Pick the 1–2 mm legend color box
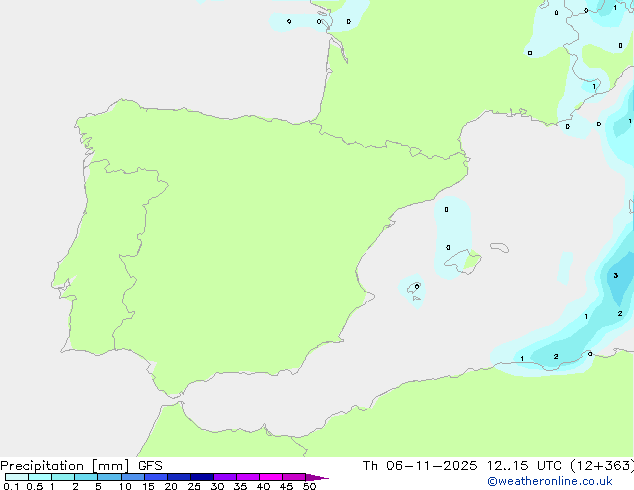 pyautogui.click(x=63, y=477)
